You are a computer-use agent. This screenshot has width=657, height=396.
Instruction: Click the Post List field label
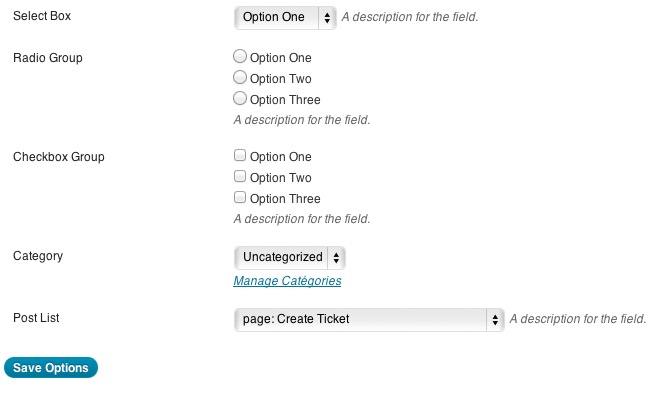coord(36,318)
